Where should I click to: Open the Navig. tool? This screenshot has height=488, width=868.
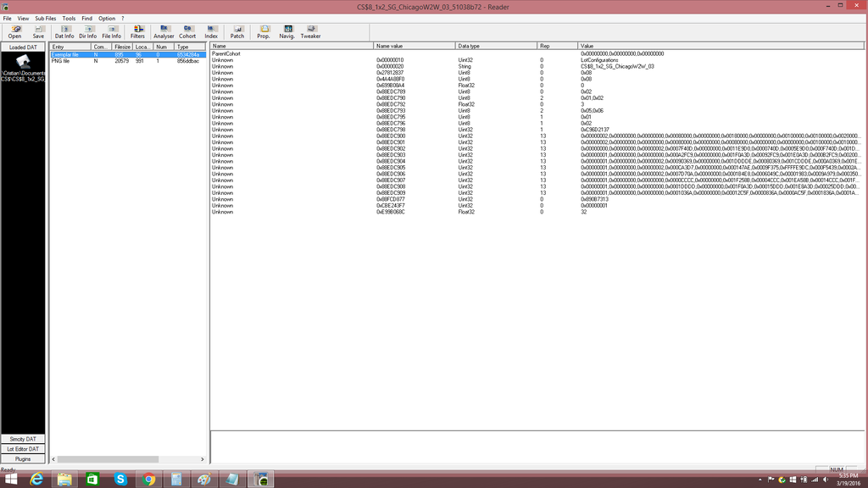[x=287, y=31]
